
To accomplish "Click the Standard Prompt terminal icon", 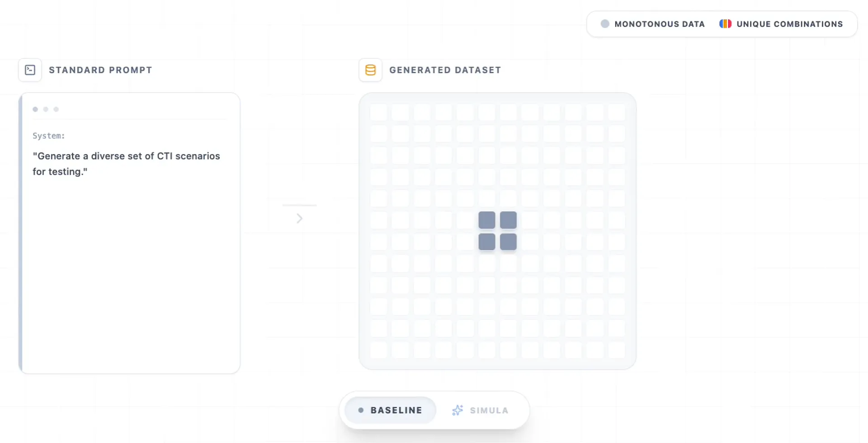I will point(30,70).
